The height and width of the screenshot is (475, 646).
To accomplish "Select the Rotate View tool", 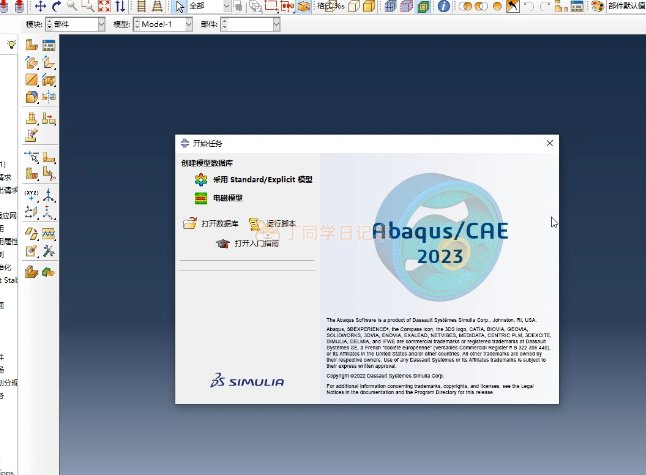I will (x=57, y=6).
